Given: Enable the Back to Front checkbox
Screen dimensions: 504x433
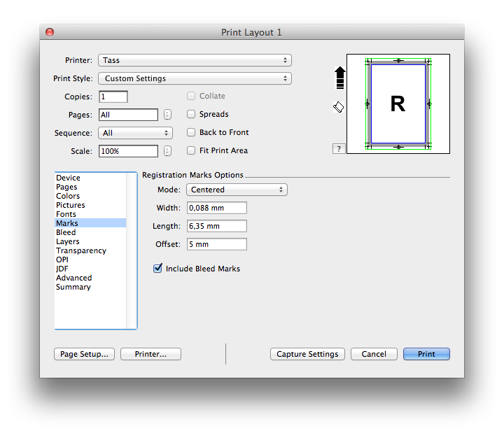Looking at the screenshot, I should pos(191,132).
